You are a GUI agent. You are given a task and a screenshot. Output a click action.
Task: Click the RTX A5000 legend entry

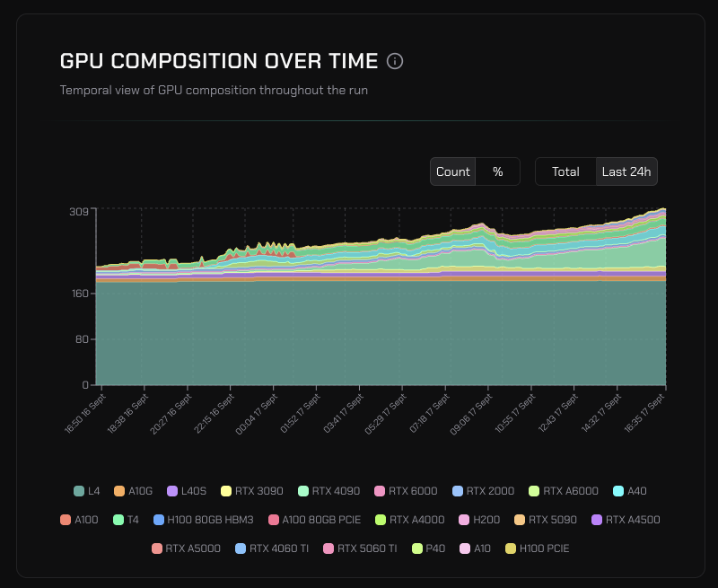[186, 549]
